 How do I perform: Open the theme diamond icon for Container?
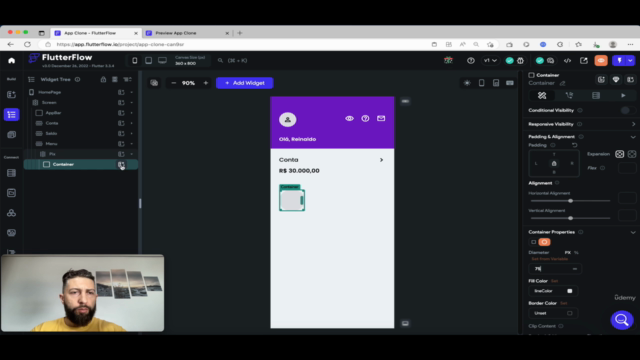point(616,80)
